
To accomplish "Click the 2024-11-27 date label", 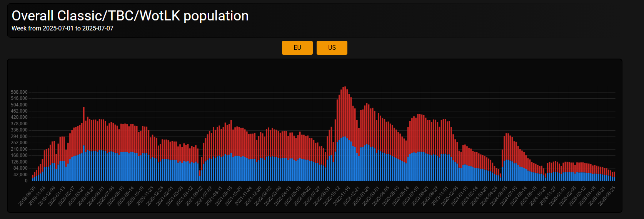I will (548, 196).
